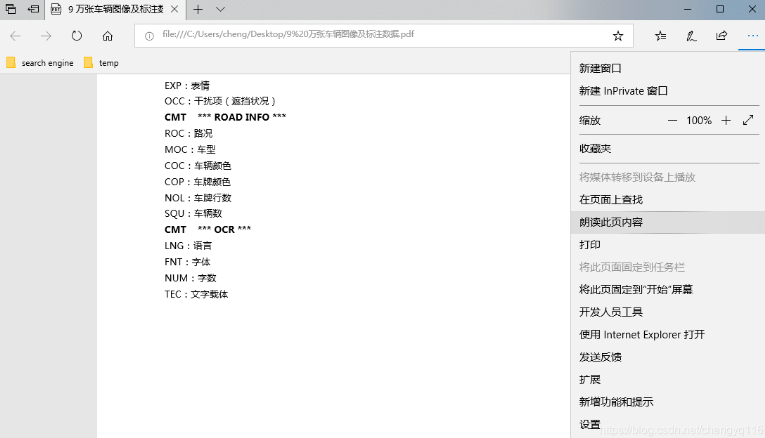Select the PDF document tab

click(x=115, y=9)
